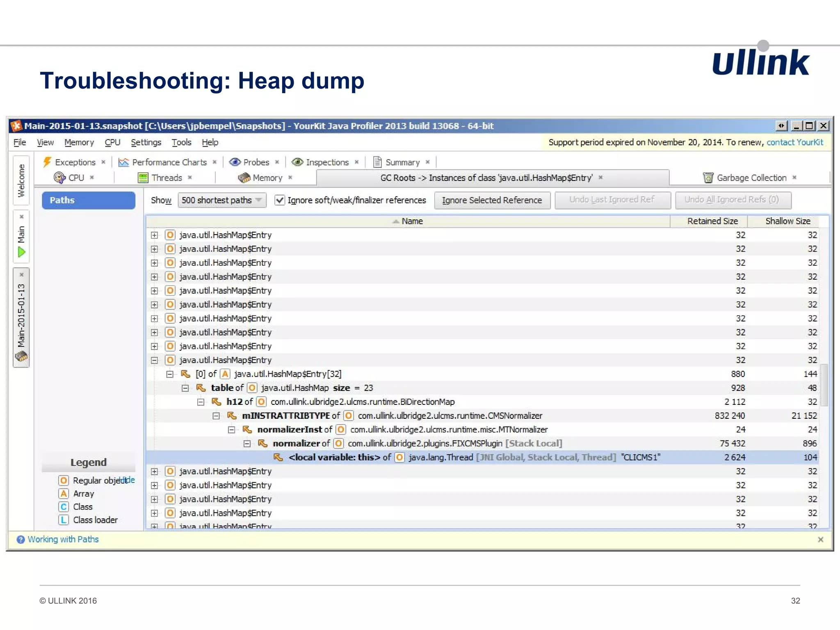This screenshot has height=630, width=840.
Task: Click the object icon beside java.lang.Thread
Action: (x=399, y=457)
